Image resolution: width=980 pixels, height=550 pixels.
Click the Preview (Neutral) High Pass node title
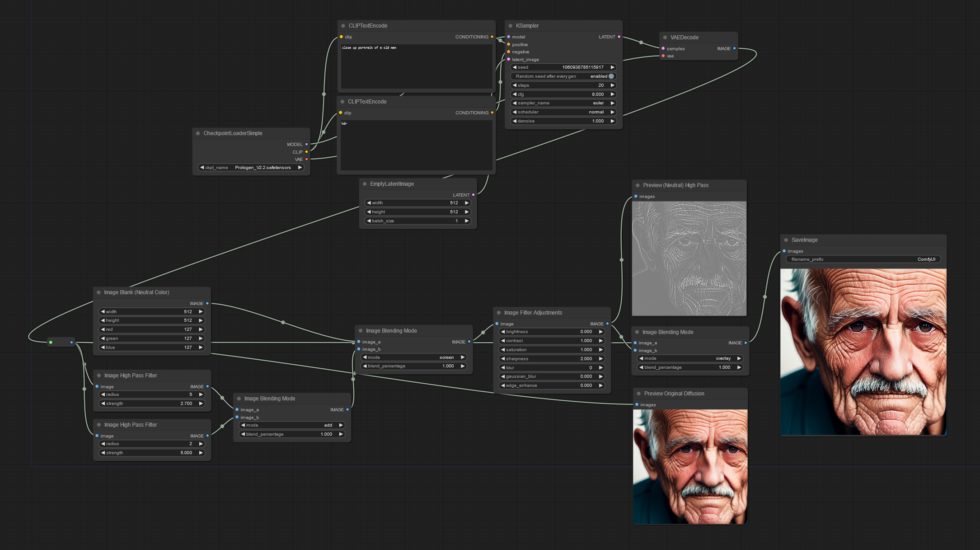pyautogui.click(x=675, y=185)
